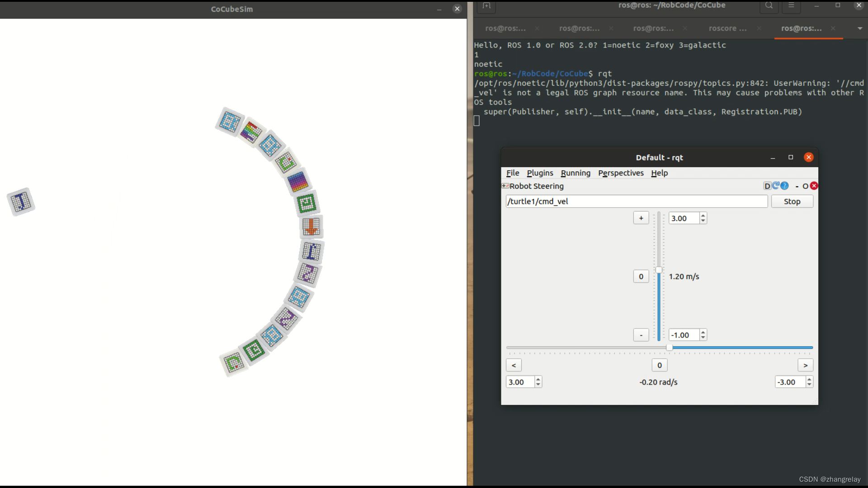
Task: Toggle the rqt dock widget 'D' button
Action: pyautogui.click(x=767, y=186)
